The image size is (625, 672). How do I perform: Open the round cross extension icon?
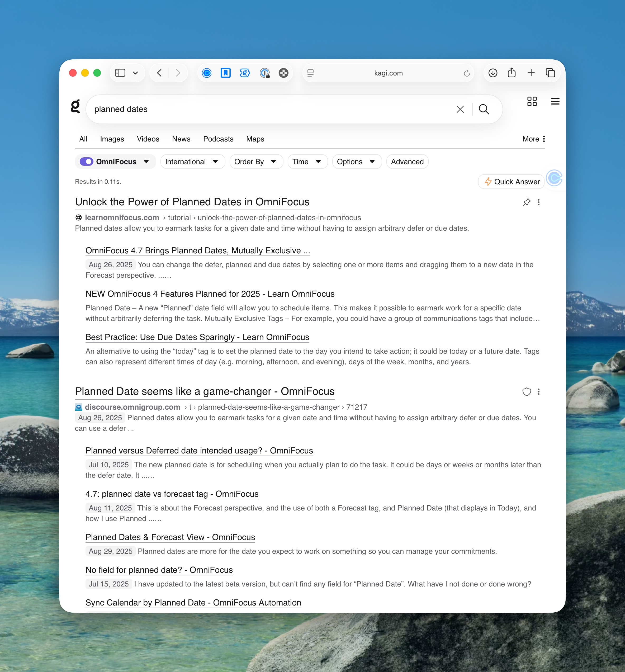pos(283,73)
